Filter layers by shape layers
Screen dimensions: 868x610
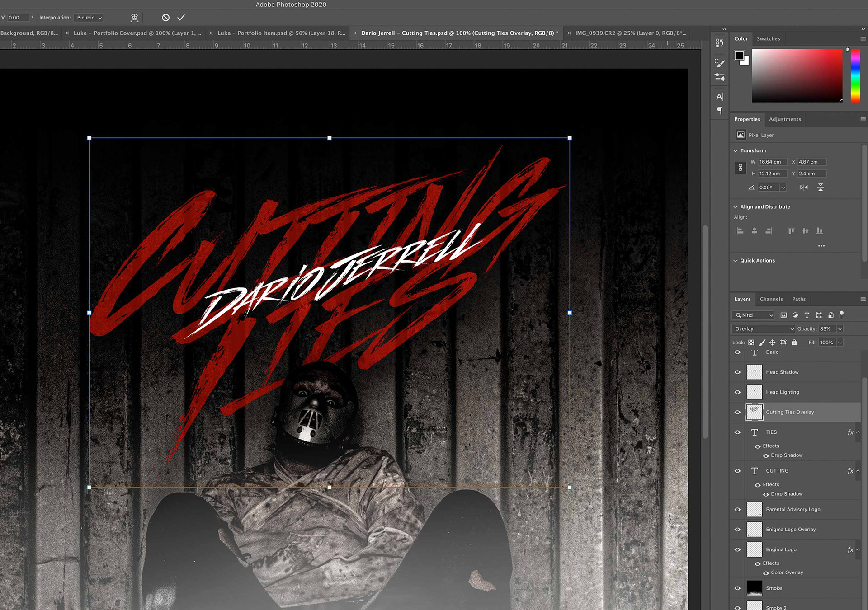click(x=819, y=315)
